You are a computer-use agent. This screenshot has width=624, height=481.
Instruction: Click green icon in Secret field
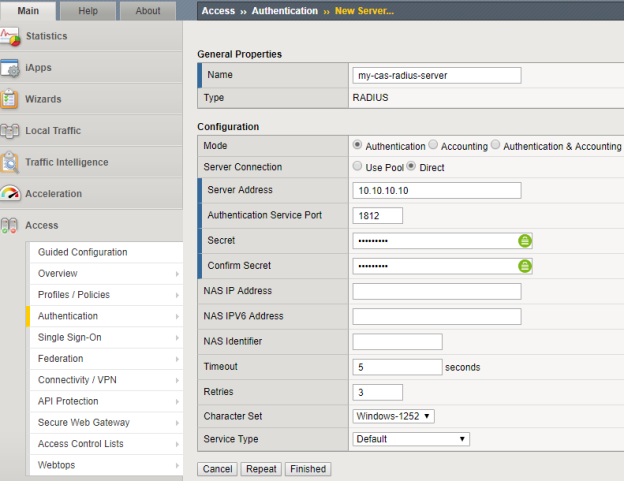pyautogui.click(x=525, y=241)
